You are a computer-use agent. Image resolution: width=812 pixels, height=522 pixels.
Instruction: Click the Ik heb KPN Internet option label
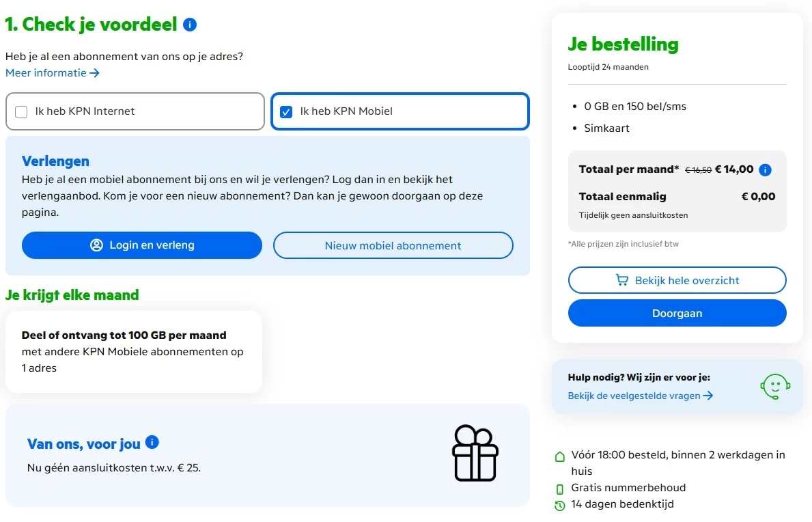point(85,111)
